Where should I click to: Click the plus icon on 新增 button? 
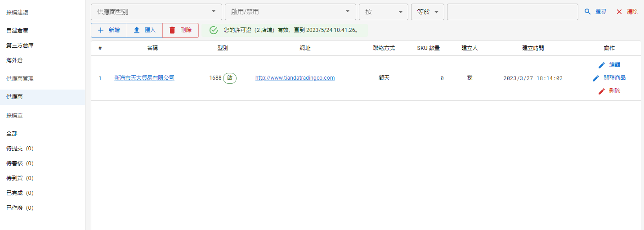point(101,30)
